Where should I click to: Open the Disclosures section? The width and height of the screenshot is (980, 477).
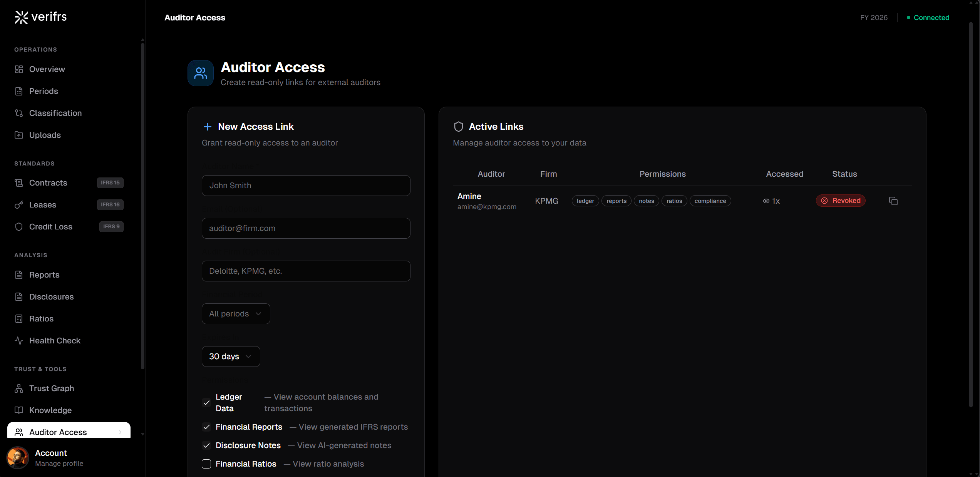point(52,296)
